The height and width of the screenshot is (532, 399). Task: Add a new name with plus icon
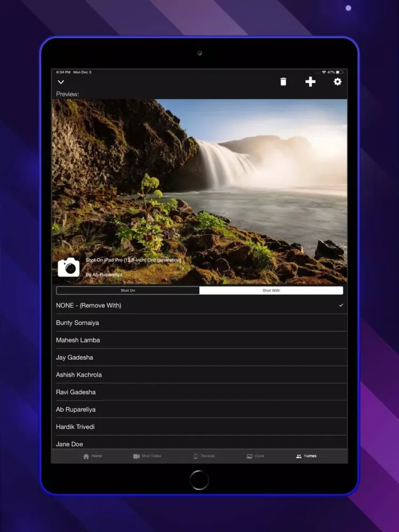click(310, 82)
